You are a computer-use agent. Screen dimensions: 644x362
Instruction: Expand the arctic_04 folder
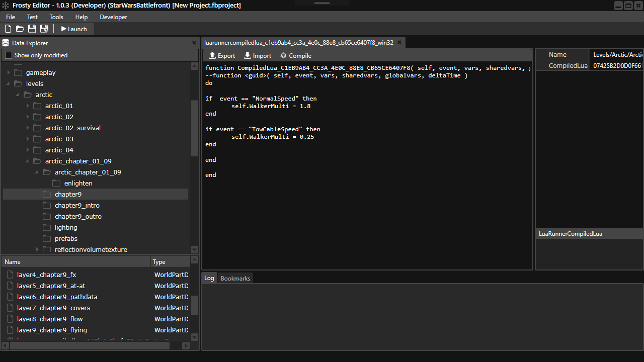28,150
